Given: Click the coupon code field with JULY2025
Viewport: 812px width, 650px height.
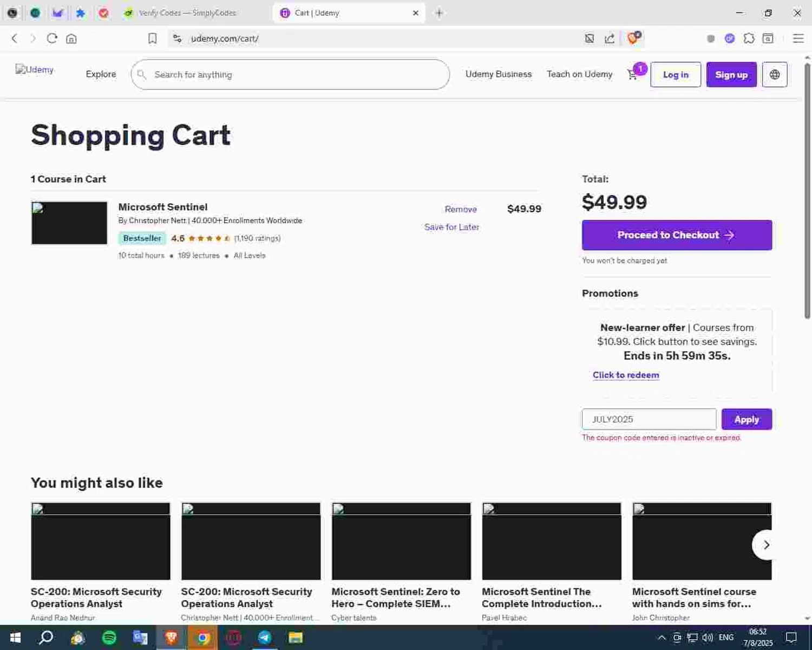Looking at the screenshot, I should [649, 419].
